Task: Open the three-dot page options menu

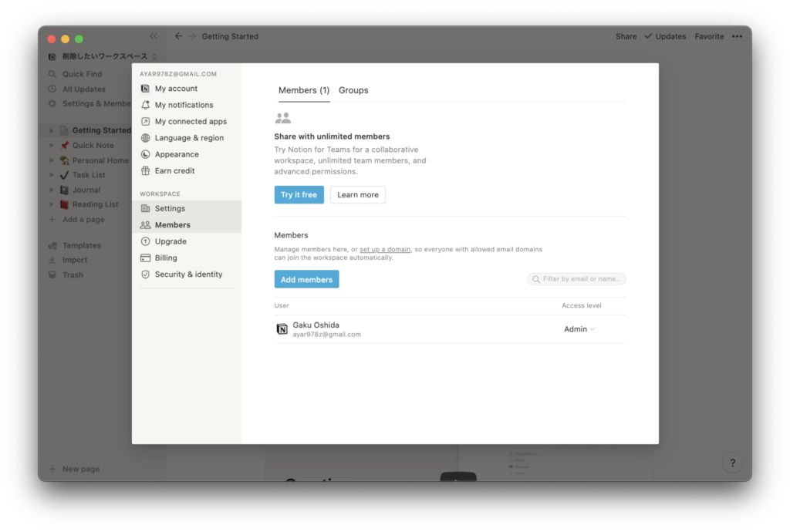Action: click(x=737, y=36)
